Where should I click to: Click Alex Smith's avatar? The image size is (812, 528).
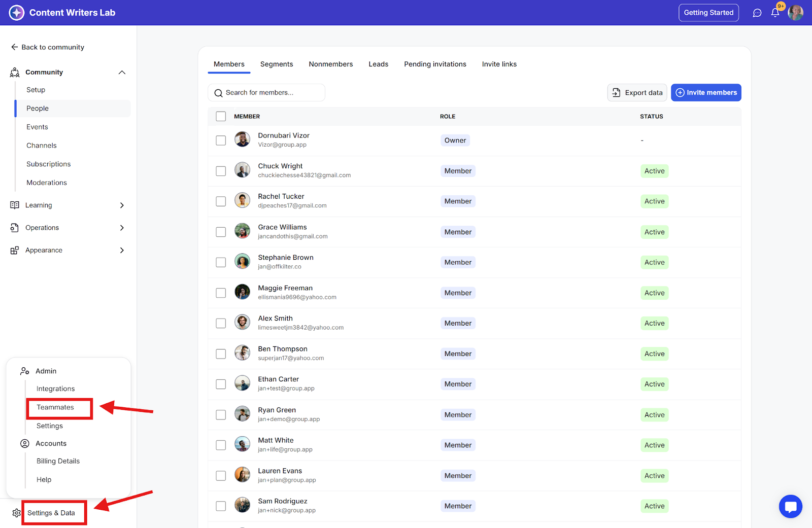point(243,322)
